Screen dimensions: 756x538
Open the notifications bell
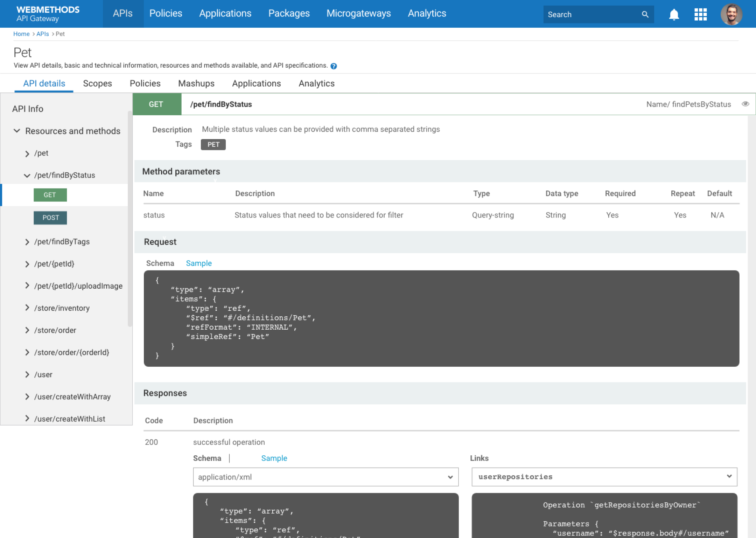(x=674, y=15)
